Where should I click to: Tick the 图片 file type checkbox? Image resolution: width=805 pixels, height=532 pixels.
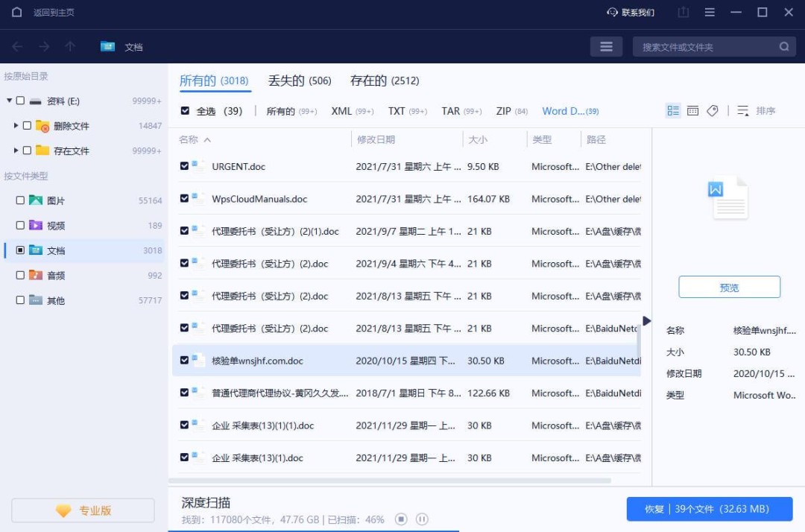(x=20, y=200)
